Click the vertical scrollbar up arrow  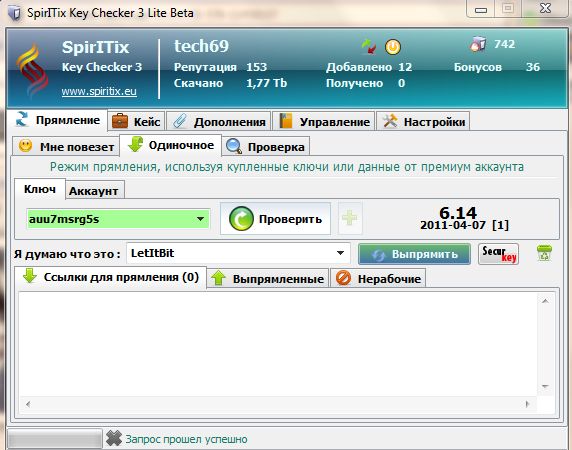click(545, 301)
